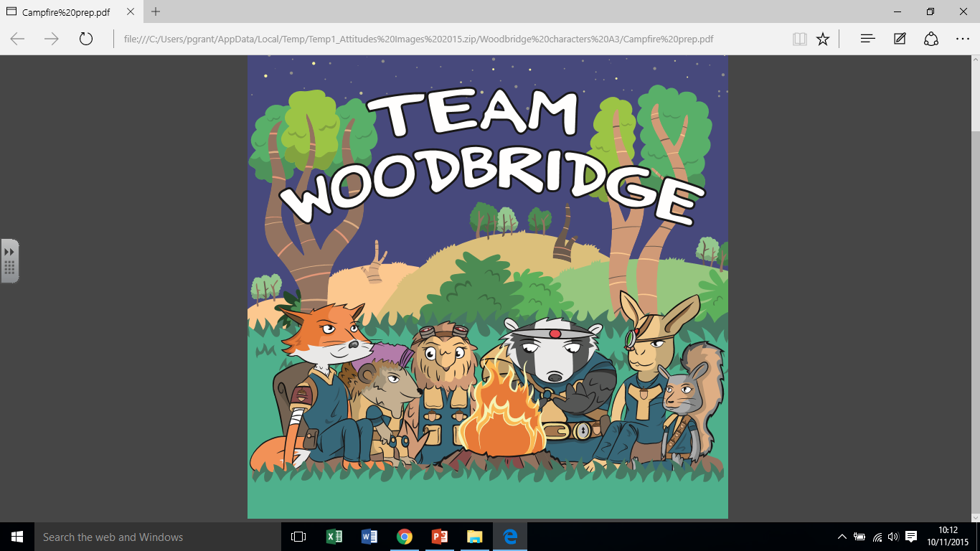Expand the side panel handle on left edge
Image resolution: width=980 pixels, height=551 pixels.
coord(9,260)
